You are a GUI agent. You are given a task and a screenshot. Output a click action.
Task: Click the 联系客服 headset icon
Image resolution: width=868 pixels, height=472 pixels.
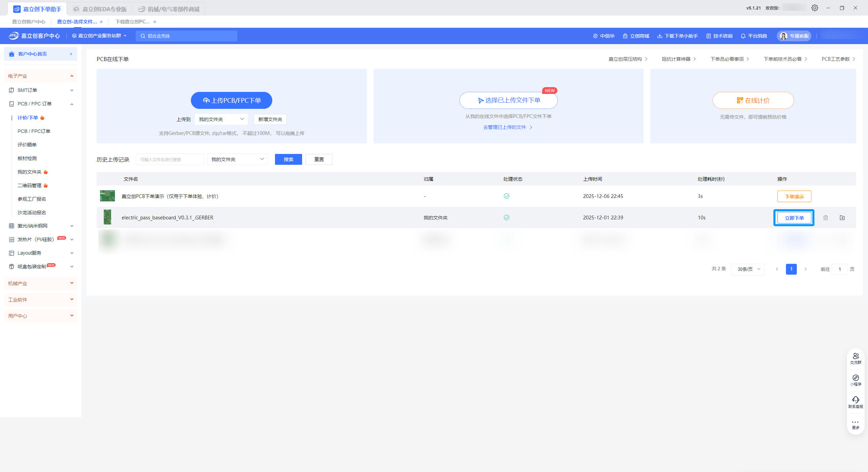pyautogui.click(x=855, y=402)
